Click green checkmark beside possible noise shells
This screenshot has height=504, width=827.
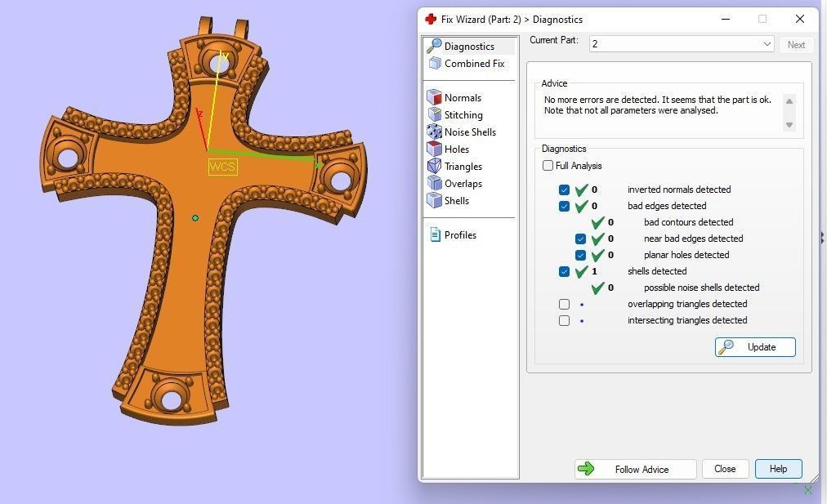[x=597, y=288]
